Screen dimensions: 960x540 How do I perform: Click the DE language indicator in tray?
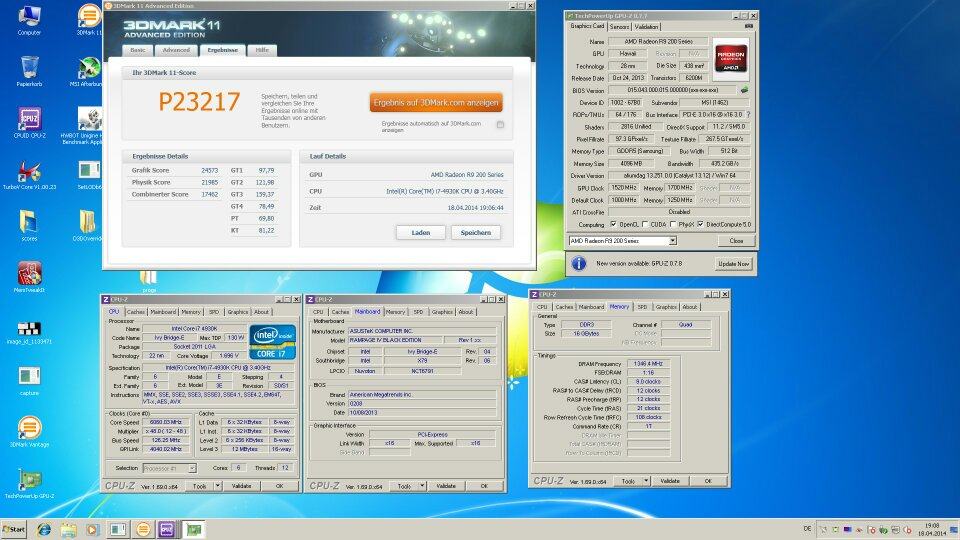pos(807,528)
